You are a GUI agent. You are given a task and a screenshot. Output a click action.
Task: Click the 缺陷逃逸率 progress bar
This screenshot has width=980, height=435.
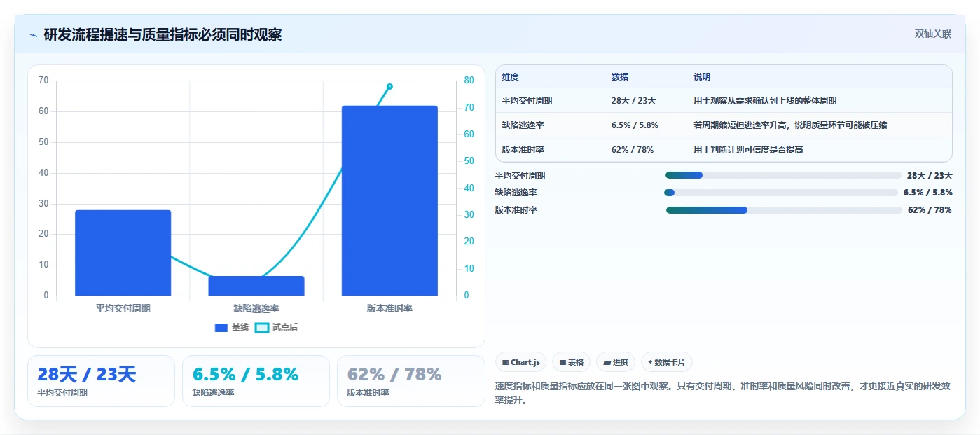781,193
